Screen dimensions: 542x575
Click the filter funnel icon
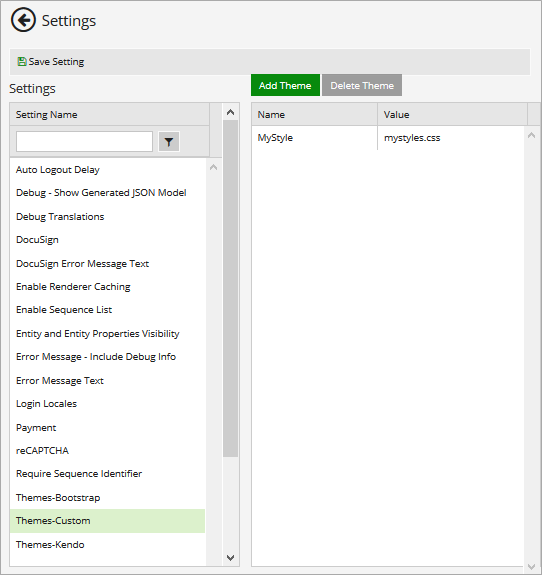point(169,142)
